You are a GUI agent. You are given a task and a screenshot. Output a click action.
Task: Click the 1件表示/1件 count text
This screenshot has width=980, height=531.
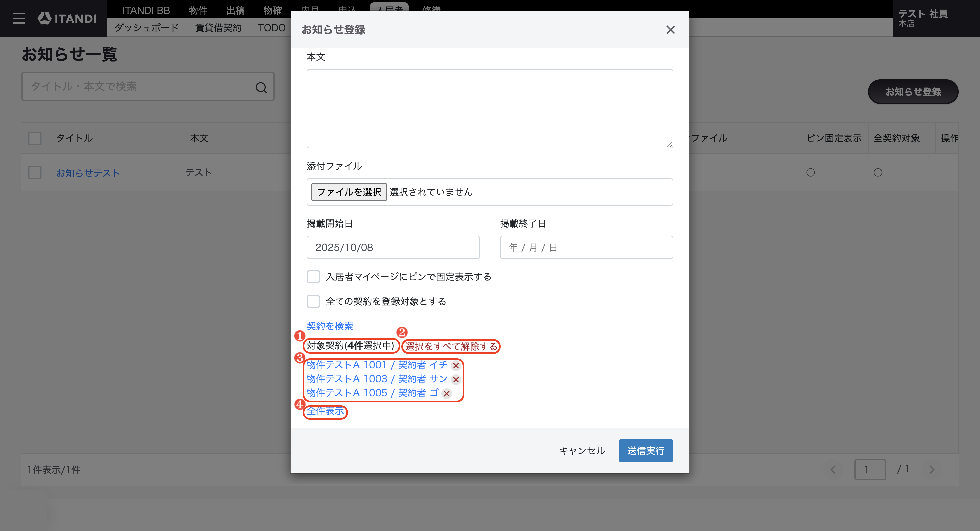[x=54, y=470]
